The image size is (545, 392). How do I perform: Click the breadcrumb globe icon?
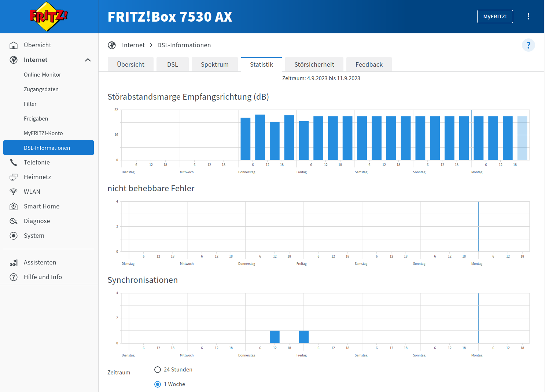click(112, 45)
